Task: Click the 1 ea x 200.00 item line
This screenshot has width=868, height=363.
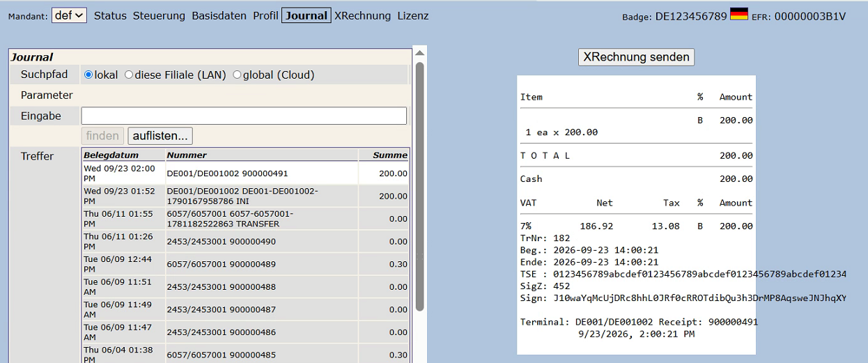Action: pos(561,132)
